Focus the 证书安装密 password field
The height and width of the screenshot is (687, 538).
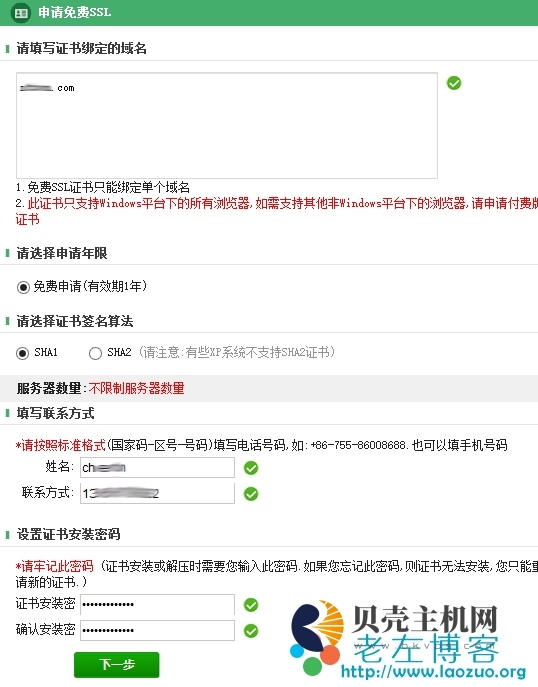click(x=157, y=605)
